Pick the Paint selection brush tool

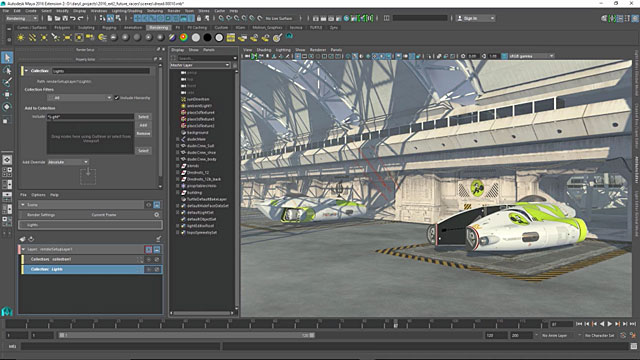(x=7, y=82)
